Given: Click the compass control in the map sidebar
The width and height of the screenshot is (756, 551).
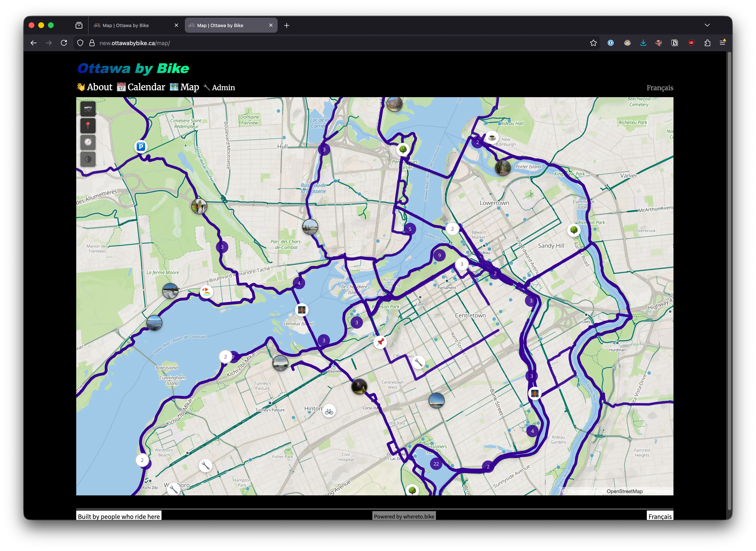Looking at the screenshot, I should 88,142.
